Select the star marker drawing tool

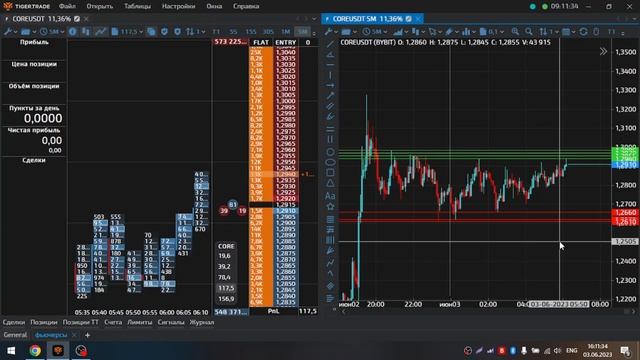pos(331,207)
